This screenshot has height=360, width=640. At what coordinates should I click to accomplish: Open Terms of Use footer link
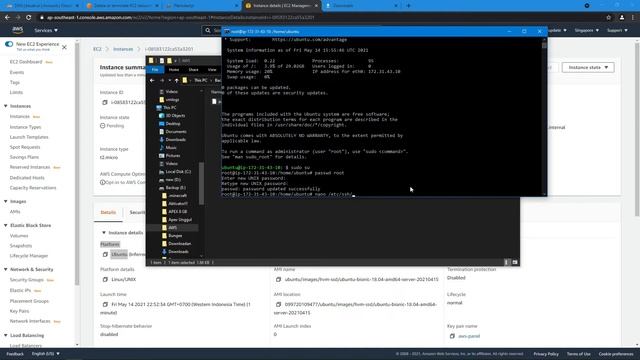coord(578,354)
